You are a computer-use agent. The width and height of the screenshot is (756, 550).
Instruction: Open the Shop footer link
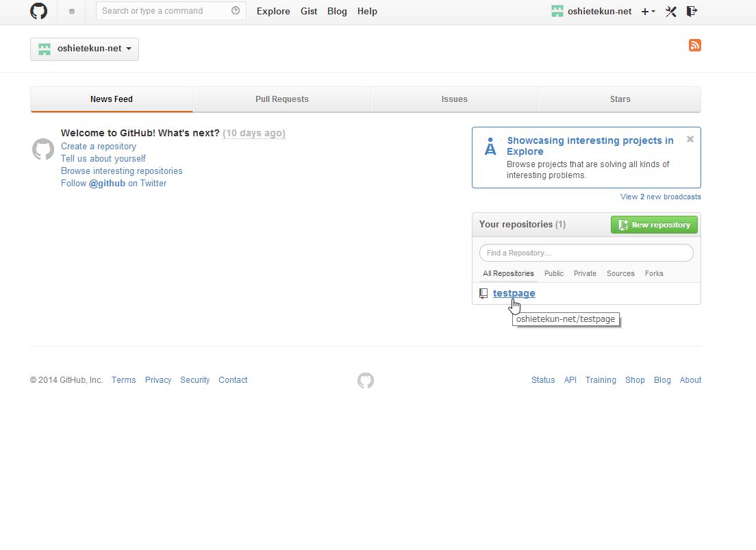(635, 380)
